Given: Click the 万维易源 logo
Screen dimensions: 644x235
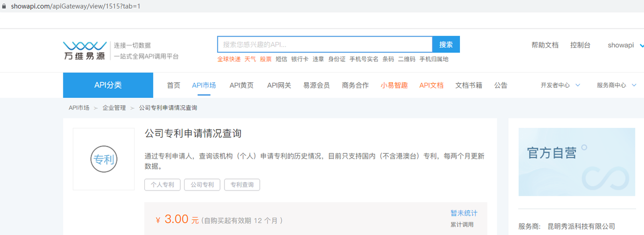Looking at the screenshot, I should [x=84, y=51].
